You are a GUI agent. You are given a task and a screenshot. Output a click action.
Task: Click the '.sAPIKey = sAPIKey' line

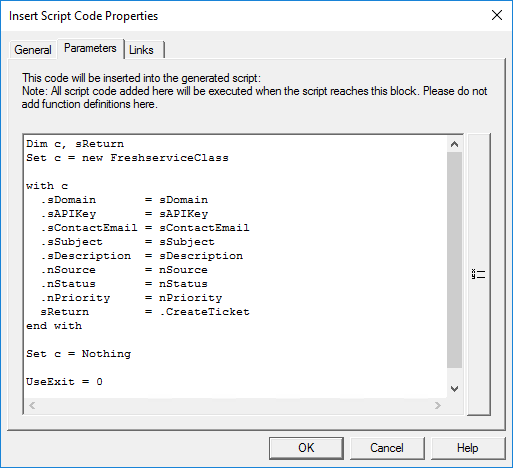point(124,214)
